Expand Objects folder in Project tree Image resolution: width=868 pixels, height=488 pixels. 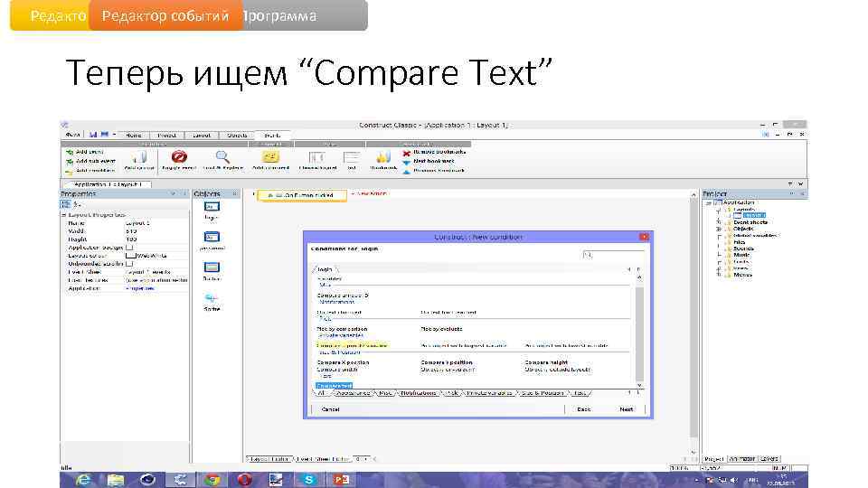[x=719, y=229]
